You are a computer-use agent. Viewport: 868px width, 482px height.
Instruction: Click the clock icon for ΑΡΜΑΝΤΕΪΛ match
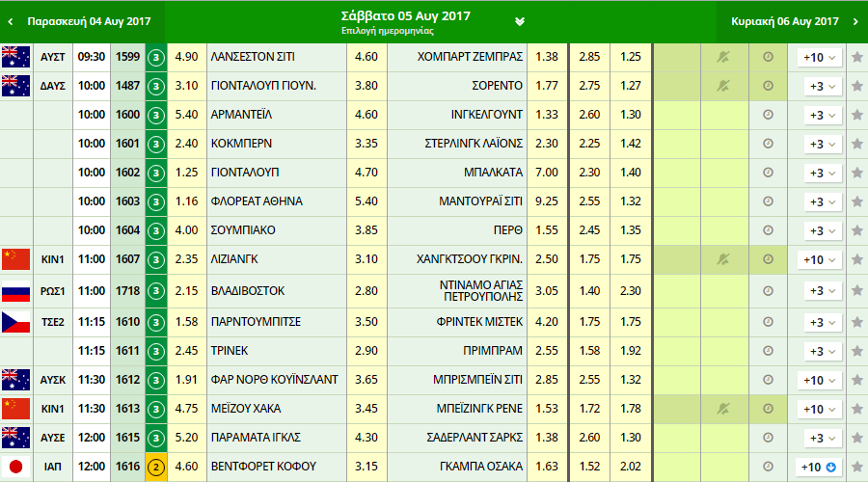click(x=768, y=115)
